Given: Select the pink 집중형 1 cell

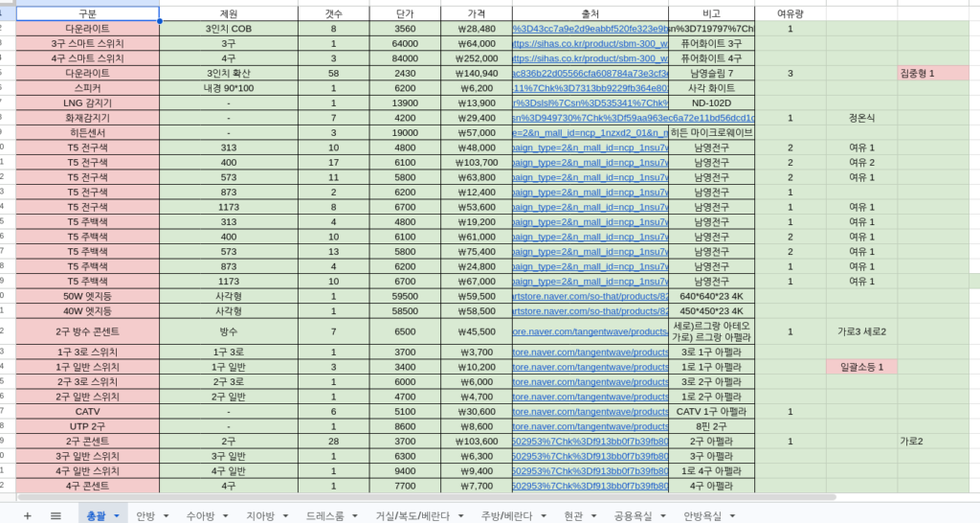Looking at the screenshot, I should (x=933, y=73).
